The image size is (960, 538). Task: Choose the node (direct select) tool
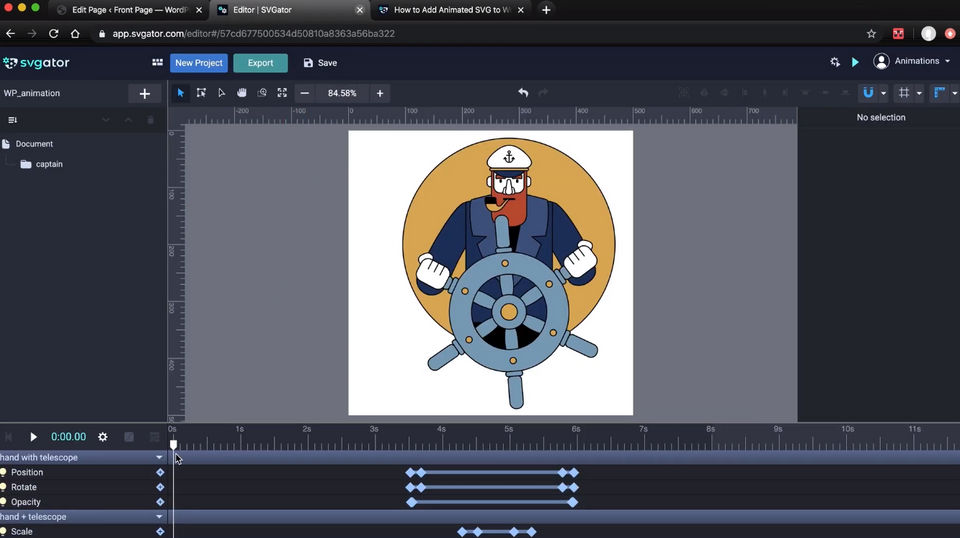point(221,93)
